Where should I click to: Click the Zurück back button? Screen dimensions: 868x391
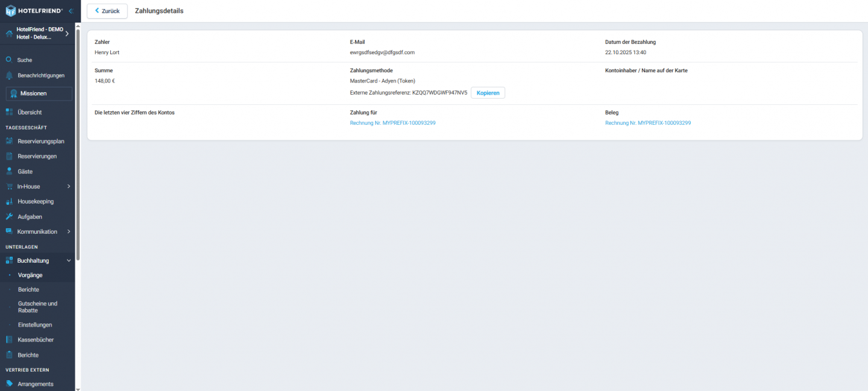click(107, 11)
